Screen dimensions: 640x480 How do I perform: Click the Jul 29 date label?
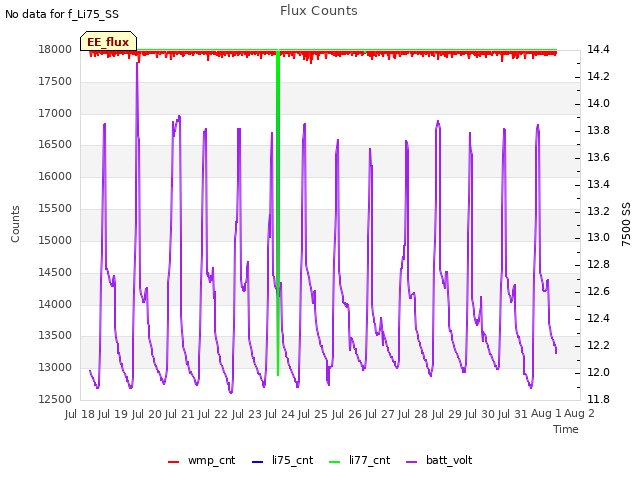click(x=447, y=414)
